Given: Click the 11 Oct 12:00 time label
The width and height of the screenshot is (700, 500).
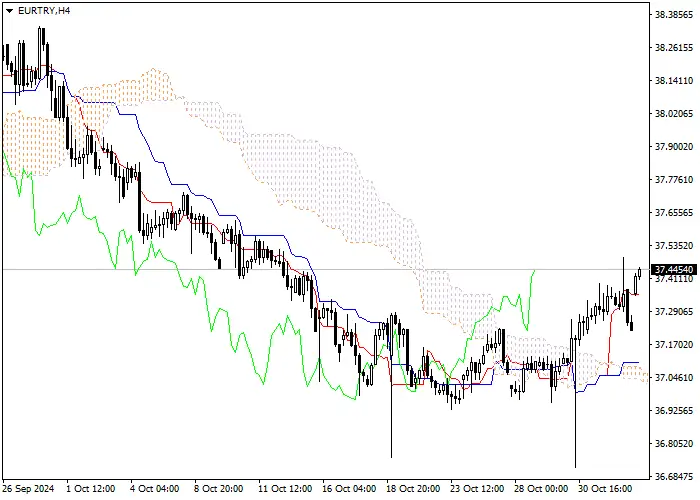Looking at the screenshot, I should pos(285,489).
